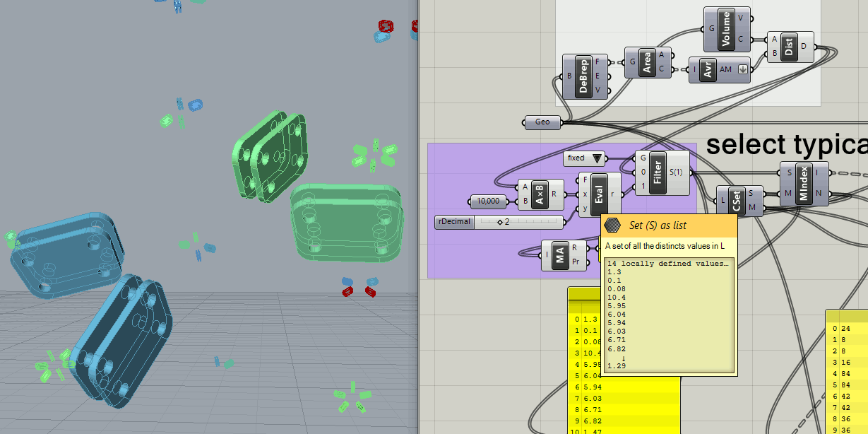The height and width of the screenshot is (434, 868).
Task: Click the I output of MIndex
Action: (x=817, y=172)
